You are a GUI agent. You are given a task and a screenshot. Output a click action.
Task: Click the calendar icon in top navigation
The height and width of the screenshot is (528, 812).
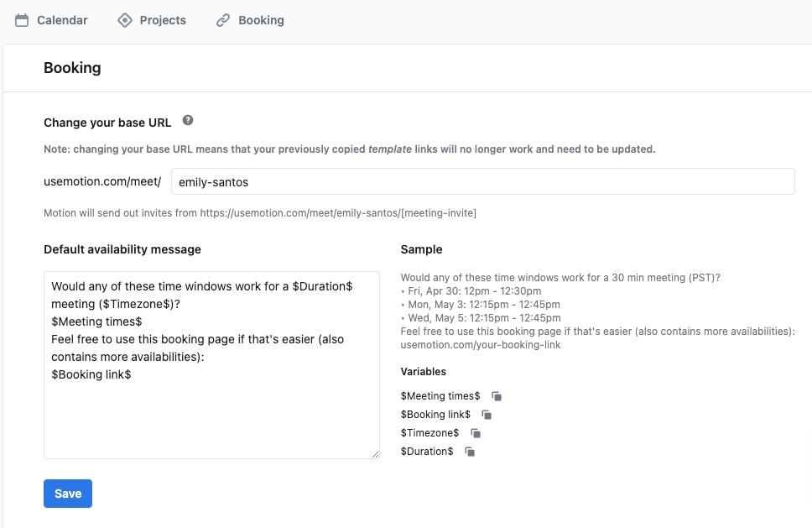[22, 20]
